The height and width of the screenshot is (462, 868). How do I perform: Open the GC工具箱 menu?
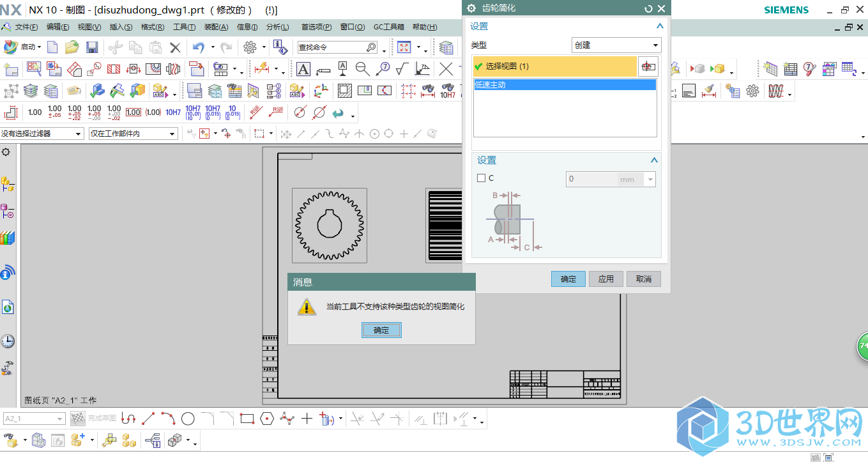[389, 27]
